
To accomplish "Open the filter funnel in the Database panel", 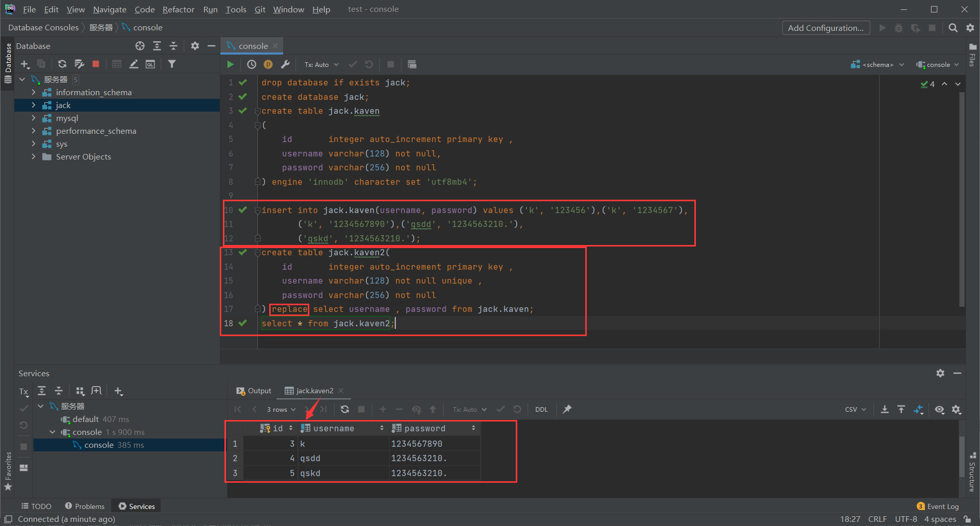I will [172, 64].
